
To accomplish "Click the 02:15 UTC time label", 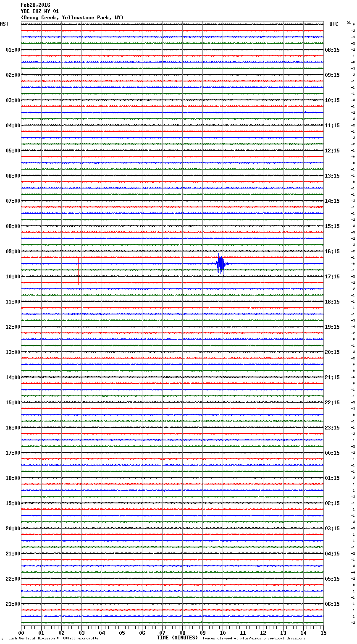I will tap(332, 503).
